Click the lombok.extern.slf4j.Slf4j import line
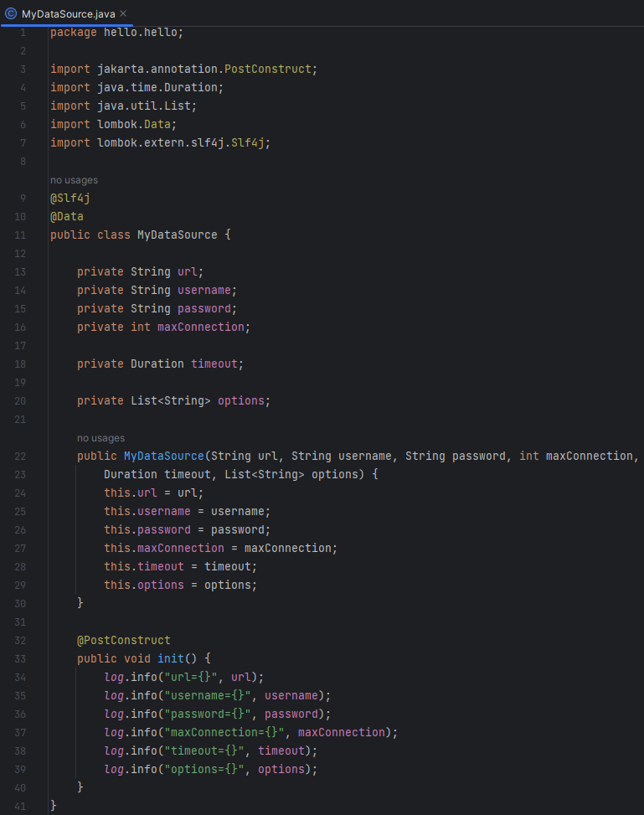Image resolution: width=644 pixels, height=815 pixels. (160, 143)
